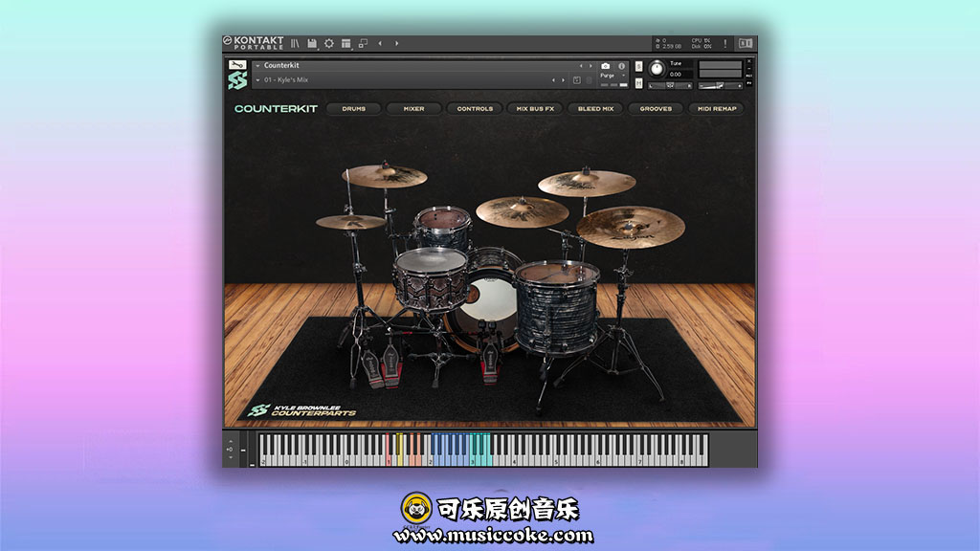Open the MIX BUS FX tab

(535, 109)
